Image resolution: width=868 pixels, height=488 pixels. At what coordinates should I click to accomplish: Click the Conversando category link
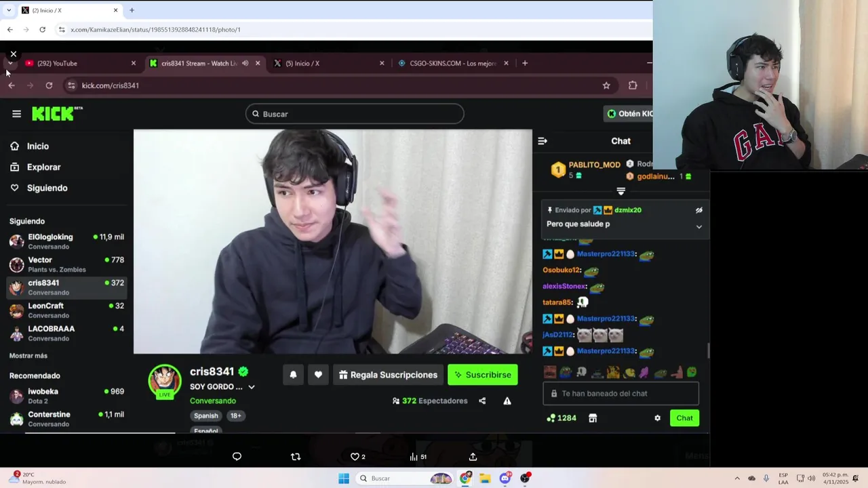click(x=213, y=401)
